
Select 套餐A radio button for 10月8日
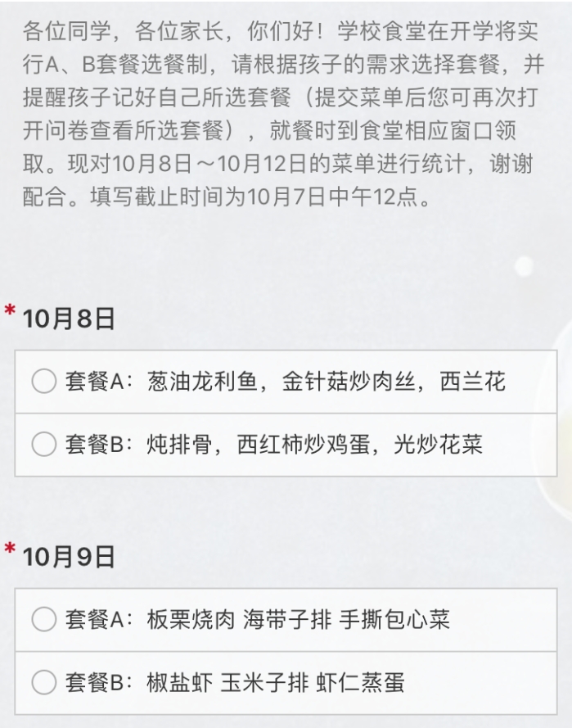(44, 381)
